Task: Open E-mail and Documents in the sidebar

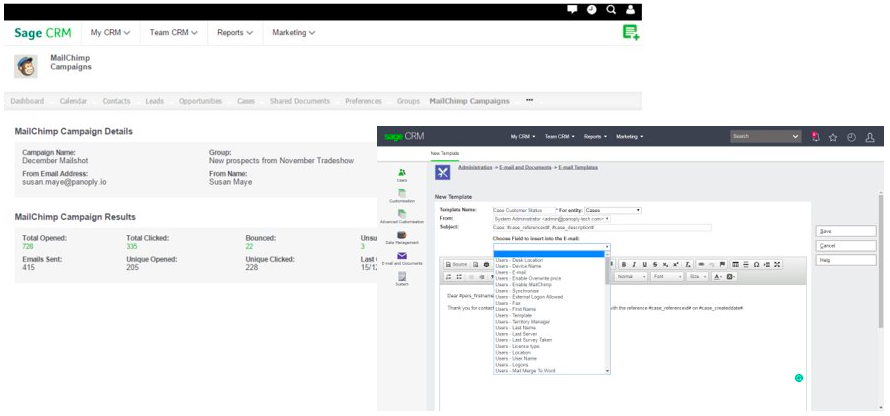Action: point(402,259)
